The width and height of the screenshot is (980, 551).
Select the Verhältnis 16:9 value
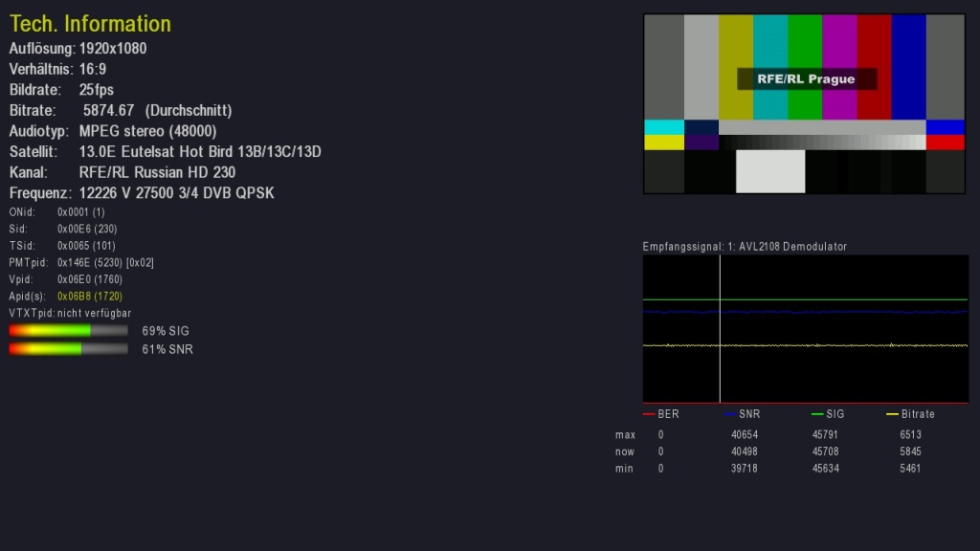point(93,69)
